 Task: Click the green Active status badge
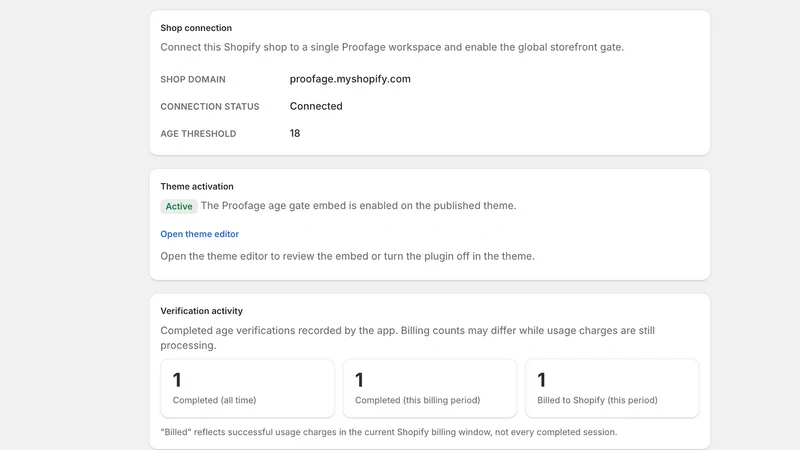pyautogui.click(x=179, y=206)
